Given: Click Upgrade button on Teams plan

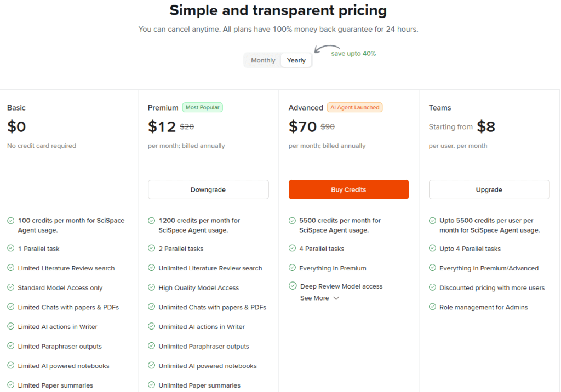Looking at the screenshot, I should (489, 189).
